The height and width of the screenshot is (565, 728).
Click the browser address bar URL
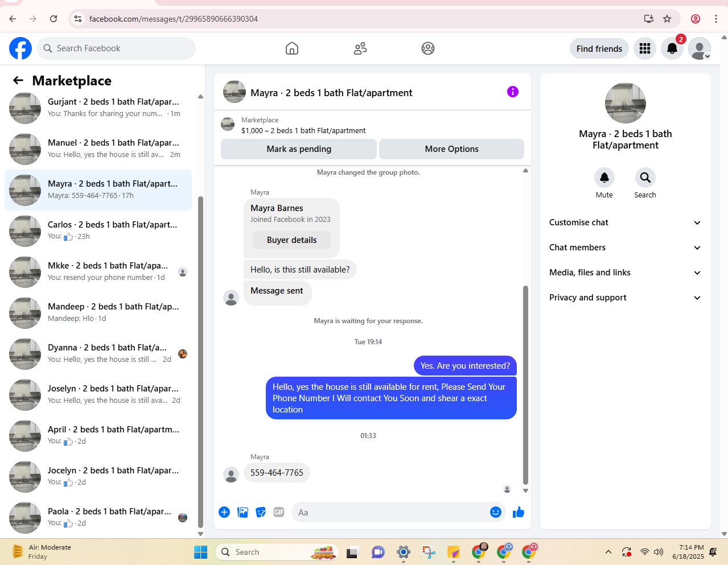pos(174,19)
